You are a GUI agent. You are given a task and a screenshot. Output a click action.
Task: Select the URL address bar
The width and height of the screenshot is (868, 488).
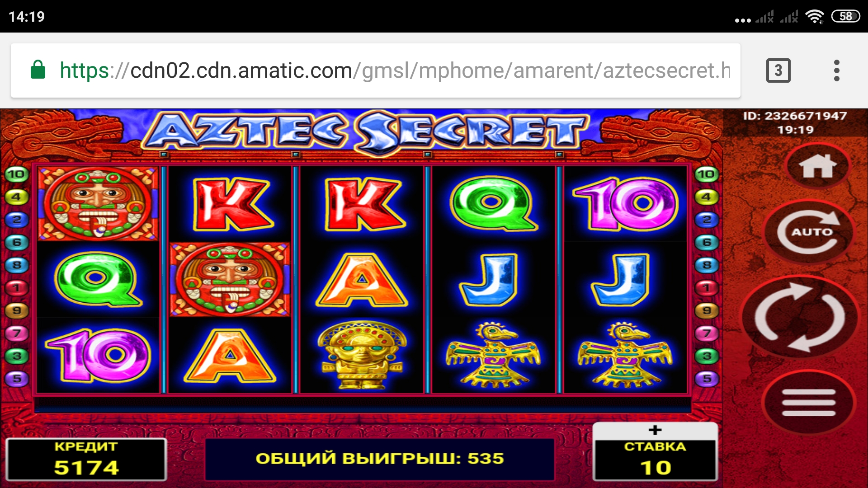point(375,70)
